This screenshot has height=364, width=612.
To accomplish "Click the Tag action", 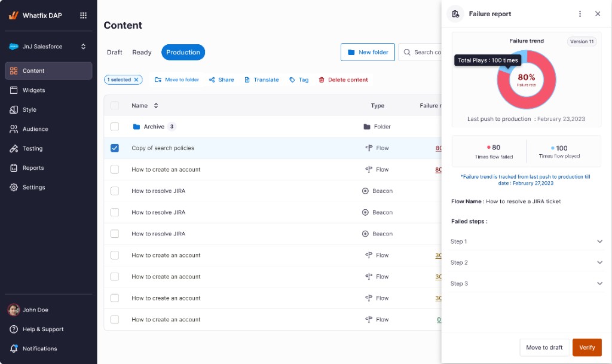I will click(299, 79).
